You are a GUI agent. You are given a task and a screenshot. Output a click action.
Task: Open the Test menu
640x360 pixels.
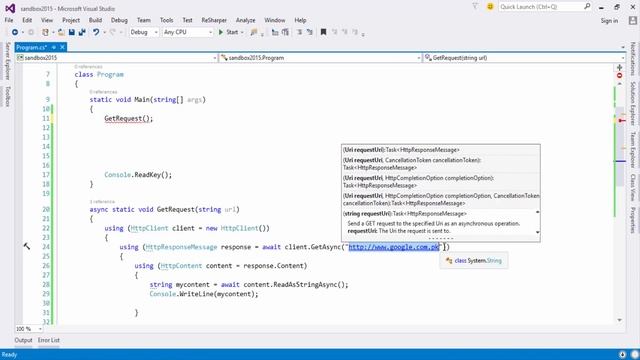tap(187, 20)
